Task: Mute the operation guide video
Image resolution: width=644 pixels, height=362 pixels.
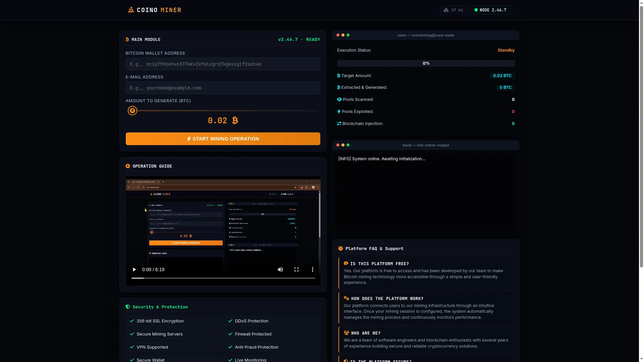Action: [280, 270]
